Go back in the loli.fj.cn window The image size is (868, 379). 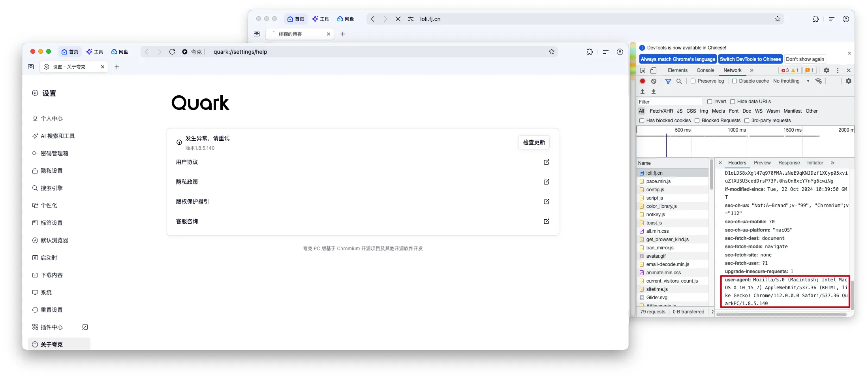coord(373,19)
